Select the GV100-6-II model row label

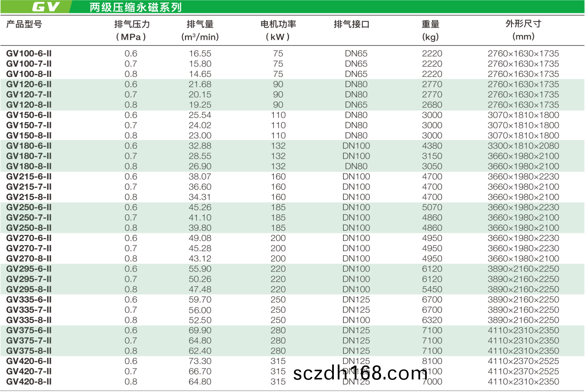click(29, 53)
